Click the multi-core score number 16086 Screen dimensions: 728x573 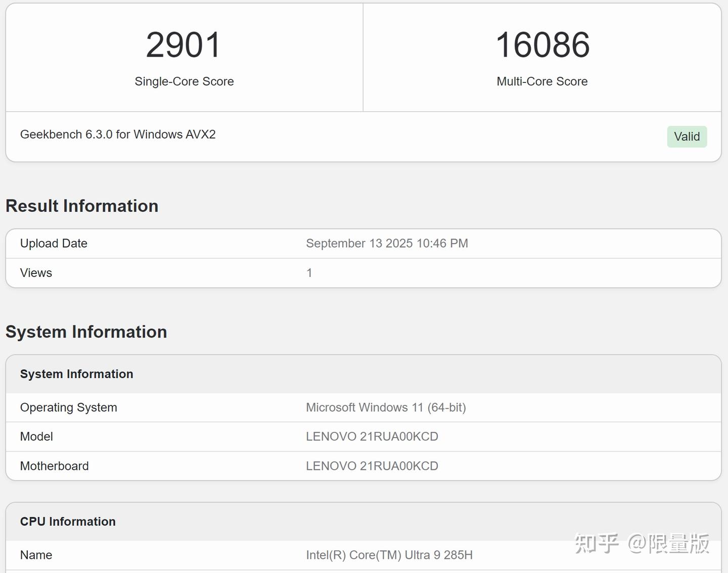(x=542, y=45)
